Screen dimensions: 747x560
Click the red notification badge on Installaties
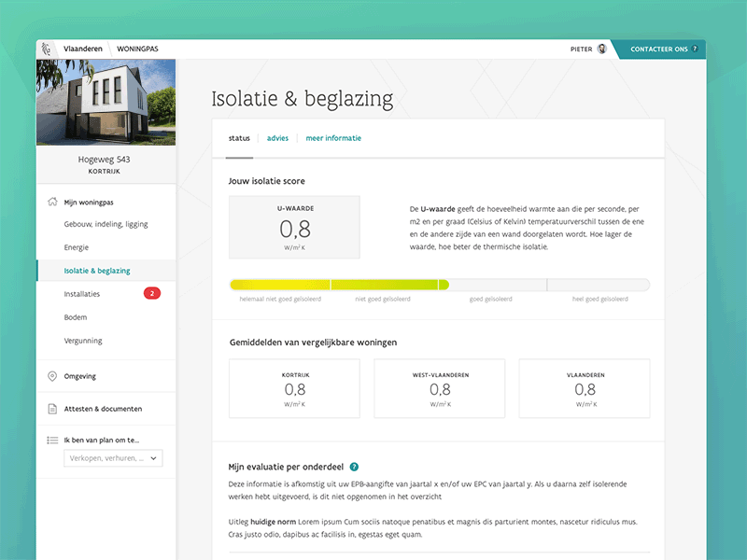click(149, 292)
